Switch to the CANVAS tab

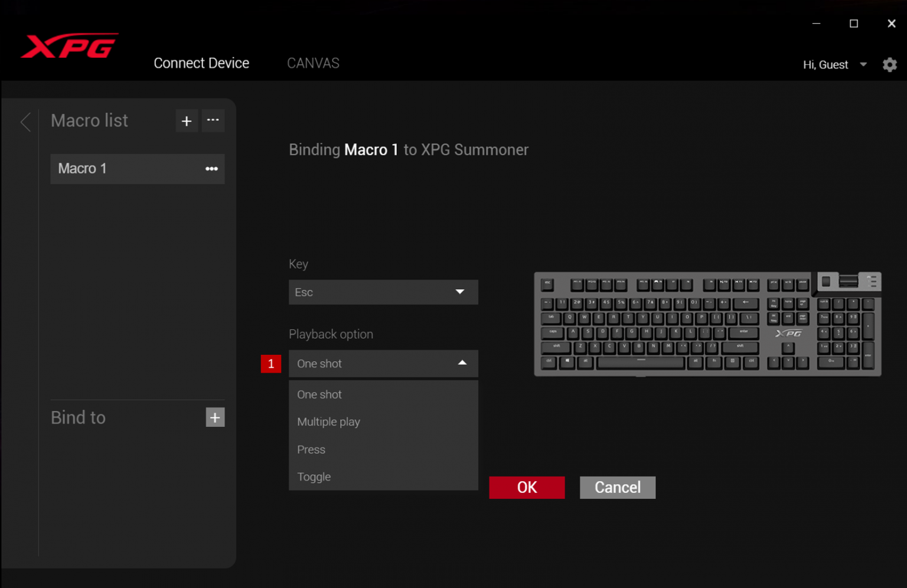tap(313, 63)
